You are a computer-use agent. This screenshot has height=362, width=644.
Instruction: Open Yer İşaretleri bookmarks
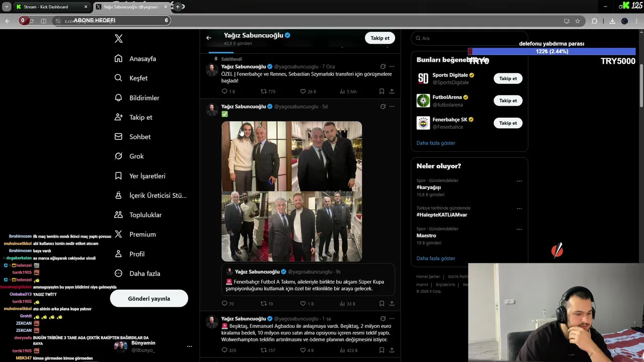pyautogui.click(x=140, y=176)
